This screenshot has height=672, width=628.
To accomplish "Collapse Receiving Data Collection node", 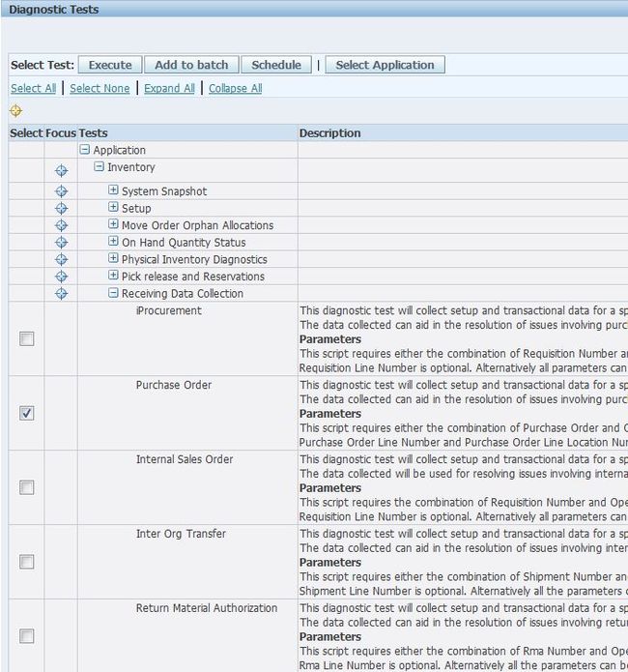I will pos(113,293).
